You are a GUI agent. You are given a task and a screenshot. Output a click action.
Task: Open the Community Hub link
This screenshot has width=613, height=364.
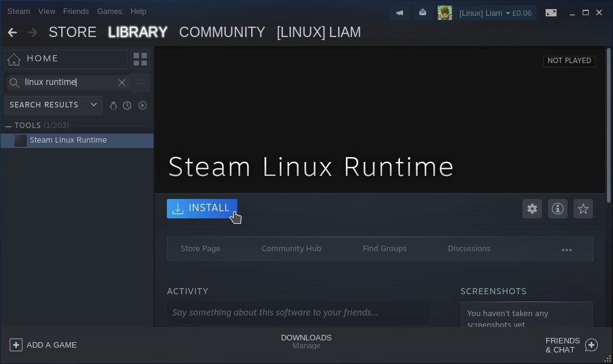[291, 249]
